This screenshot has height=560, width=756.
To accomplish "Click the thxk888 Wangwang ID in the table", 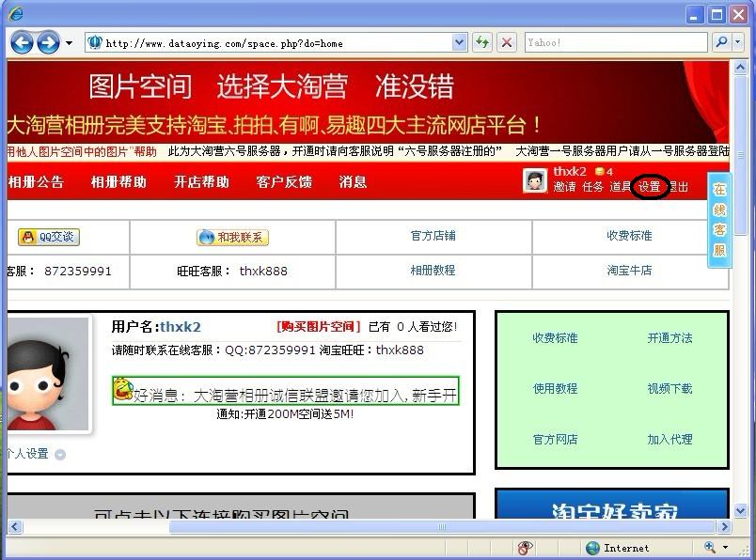I will [263, 272].
